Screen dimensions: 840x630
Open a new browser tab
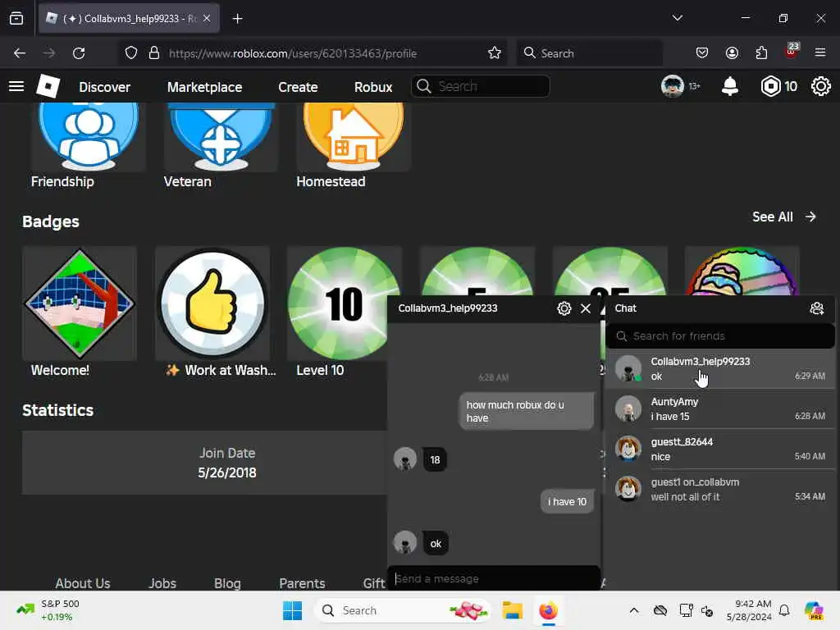[x=237, y=19]
